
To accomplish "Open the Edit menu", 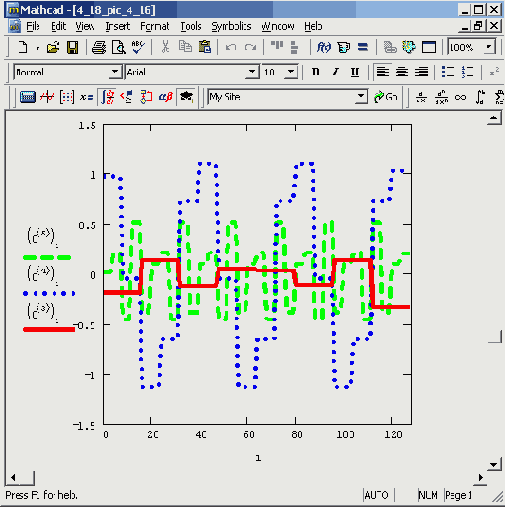I will tap(58, 26).
